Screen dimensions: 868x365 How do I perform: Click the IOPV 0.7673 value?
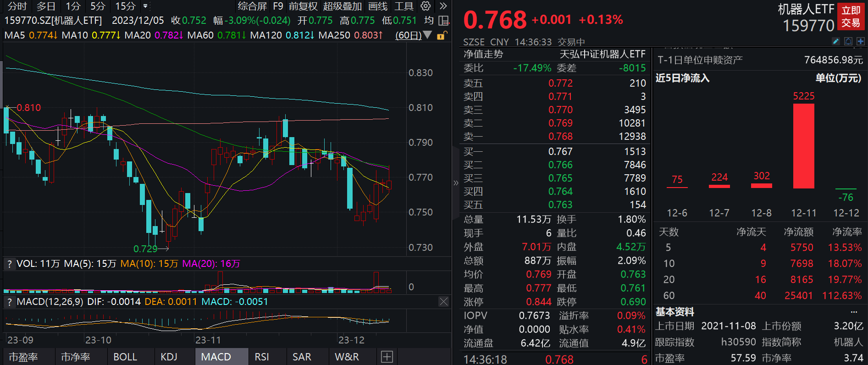point(534,315)
